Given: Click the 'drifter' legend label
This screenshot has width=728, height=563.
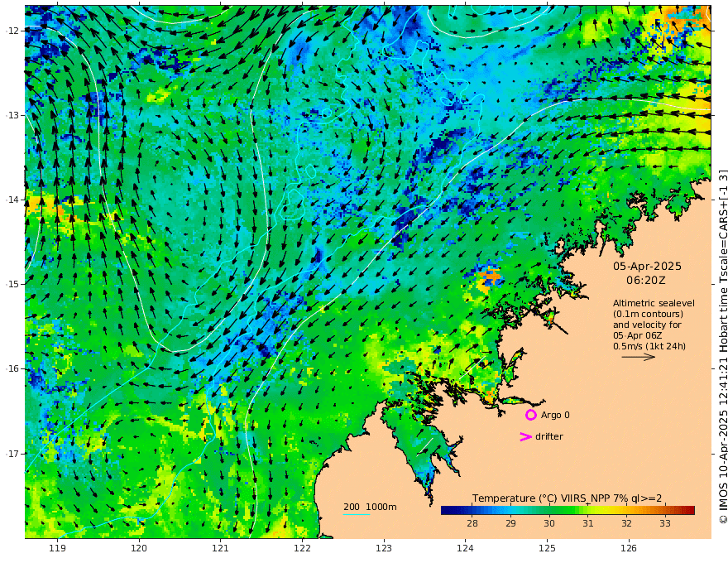Looking at the screenshot, I should pos(549,436).
